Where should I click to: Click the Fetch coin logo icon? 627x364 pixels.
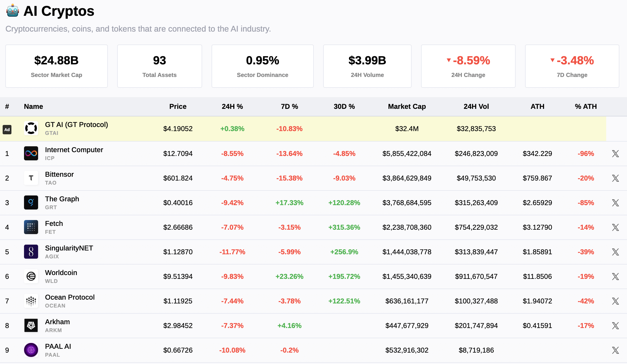[x=31, y=227]
